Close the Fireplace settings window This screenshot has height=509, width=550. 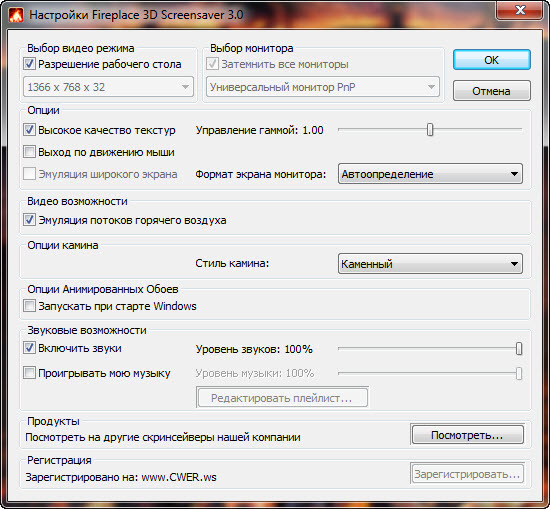520,10
